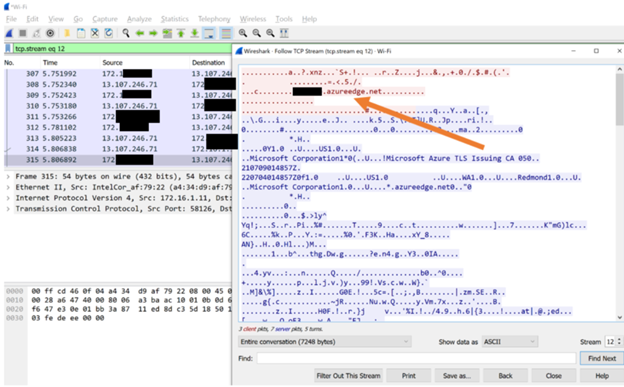Select packet 313 at time 5.805223
Image resolution: width=624 pixels, height=387 pixels.
pyautogui.click(x=118, y=138)
